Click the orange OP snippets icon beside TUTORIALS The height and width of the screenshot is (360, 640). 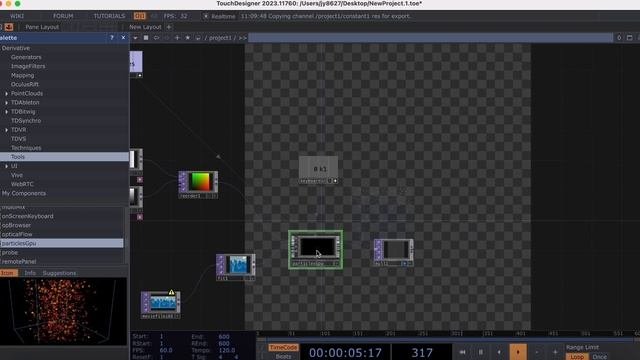[140, 16]
